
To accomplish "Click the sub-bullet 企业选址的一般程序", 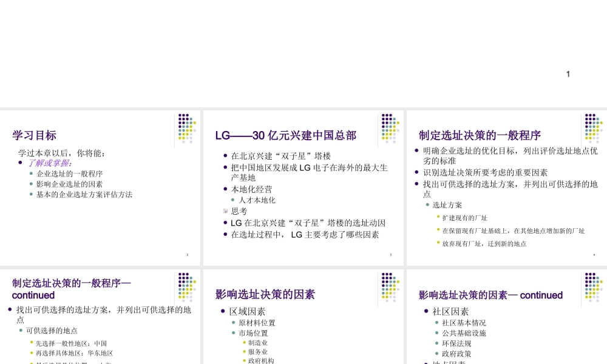I will pyautogui.click(x=69, y=174).
